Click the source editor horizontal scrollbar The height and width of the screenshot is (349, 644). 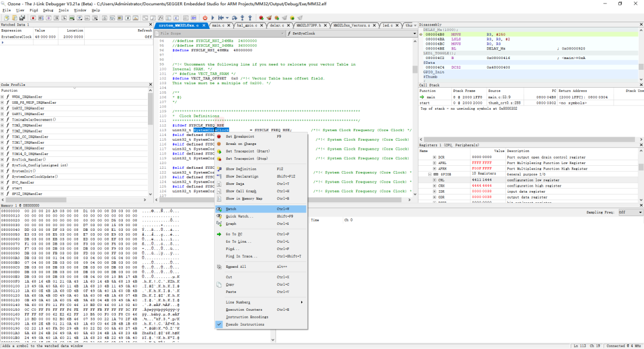282,200
